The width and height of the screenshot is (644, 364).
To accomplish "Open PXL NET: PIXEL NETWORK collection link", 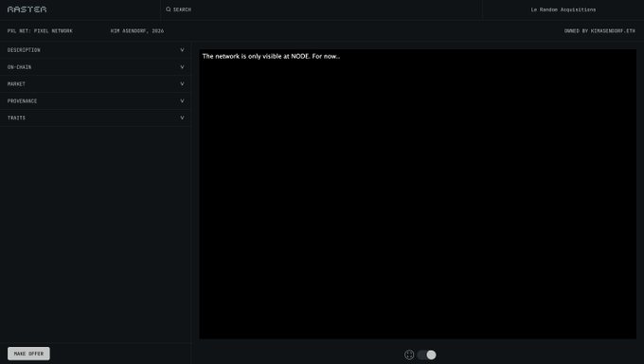I will (x=40, y=31).
